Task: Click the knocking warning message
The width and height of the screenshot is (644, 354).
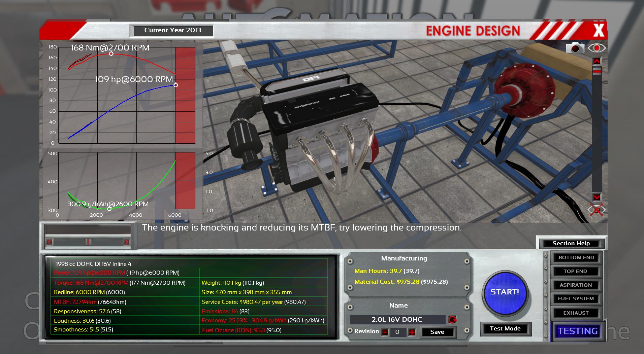Action: pos(301,227)
